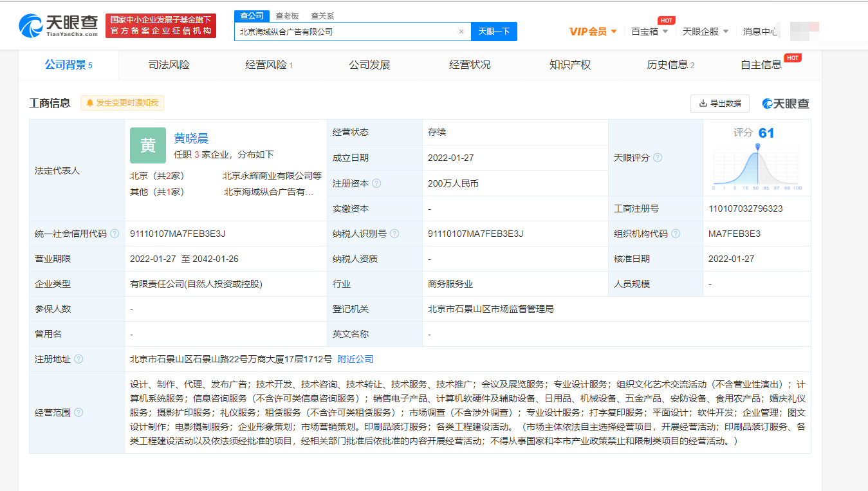Switch to the 经营风险 tab
Image resolution: width=868 pixels, height=491 pixels.
pos(270,65)
